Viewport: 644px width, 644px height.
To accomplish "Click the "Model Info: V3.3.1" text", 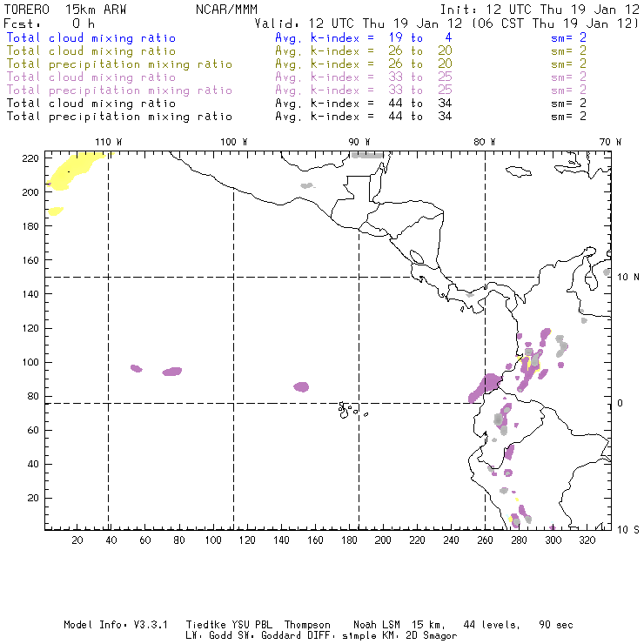I will tap(116, 625).
